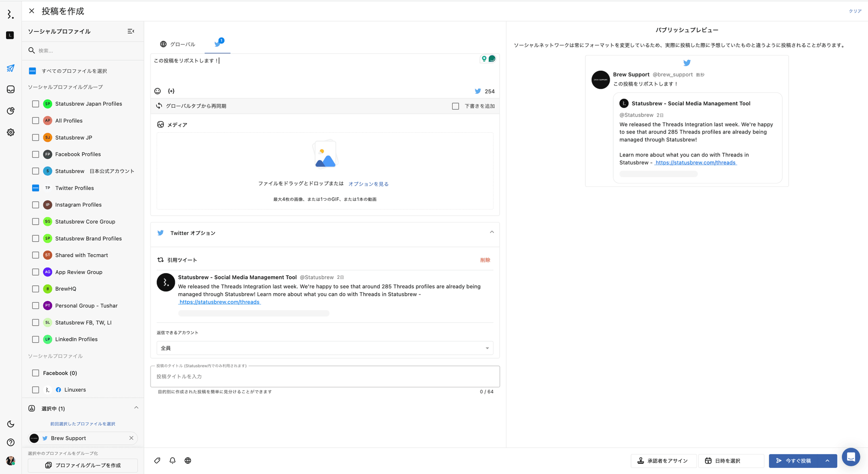Toggle dark mode moon icon
The width and height of the screenshot is (868, 474).
pyautogui.click(x=10, y=424)
